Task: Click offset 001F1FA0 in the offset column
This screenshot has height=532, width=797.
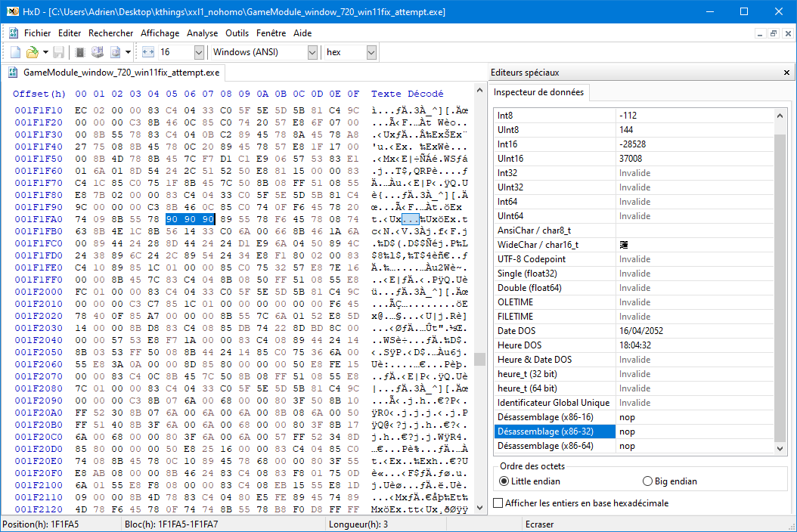Action: click(x=39, y=219)
